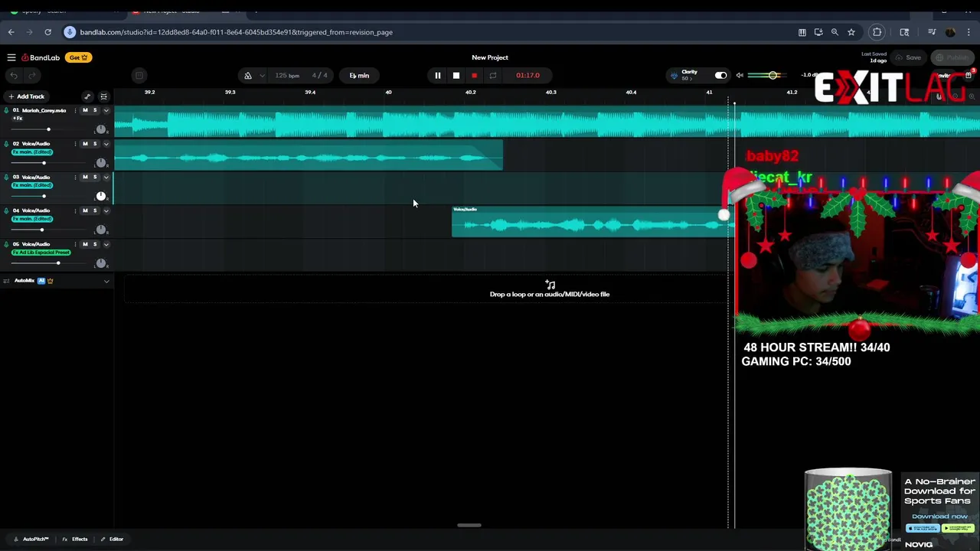980x551 pixels.
Task: Click the 125 bpm tempo field
Action: [x=287, y=75]
